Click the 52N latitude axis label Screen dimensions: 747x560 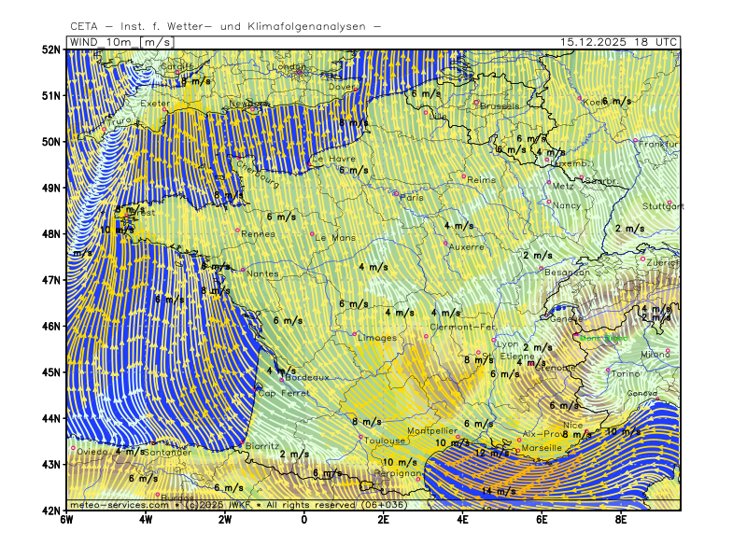click(51, 49)
